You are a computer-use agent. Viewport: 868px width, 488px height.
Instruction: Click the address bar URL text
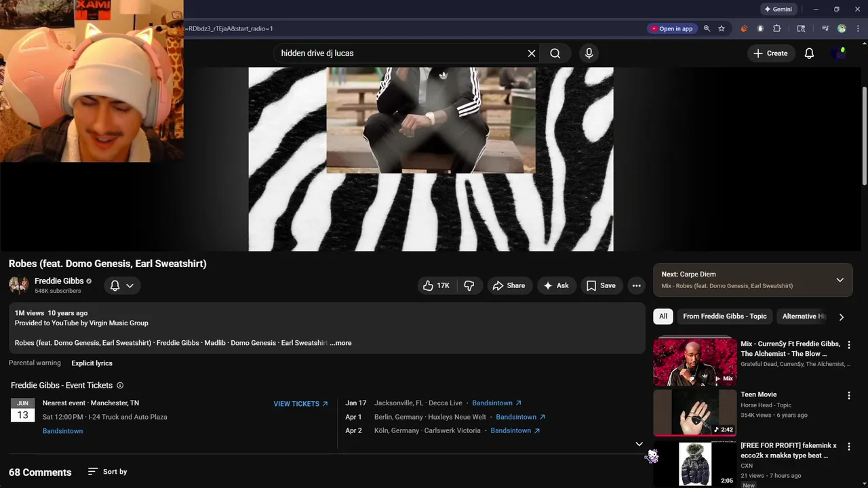coord(229,28)
